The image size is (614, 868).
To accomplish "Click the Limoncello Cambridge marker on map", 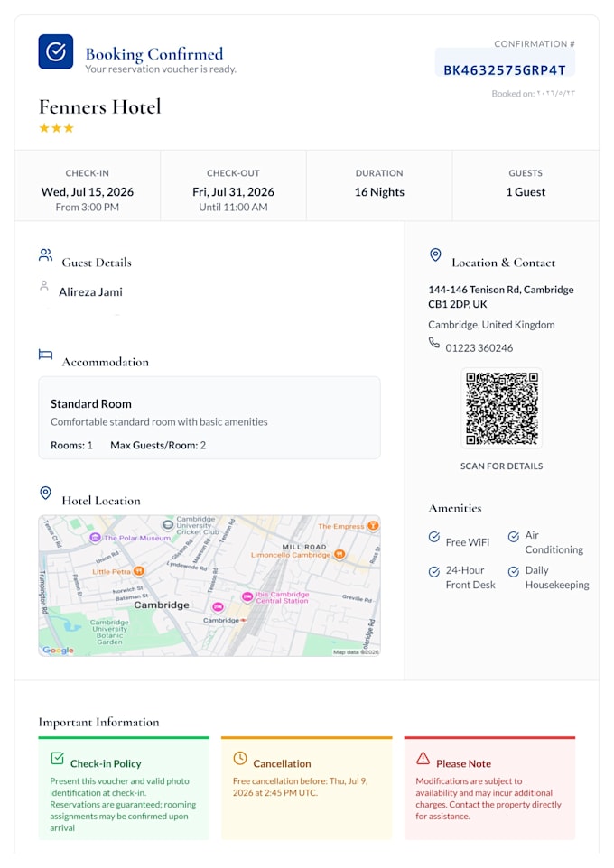I will click(340, 554).
